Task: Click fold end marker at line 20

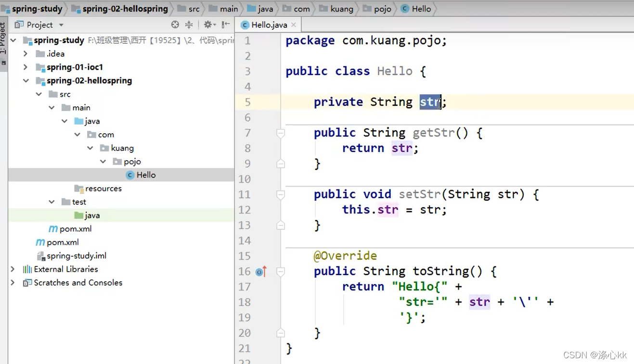Action: pyautogui.click(x=281, y=333)
